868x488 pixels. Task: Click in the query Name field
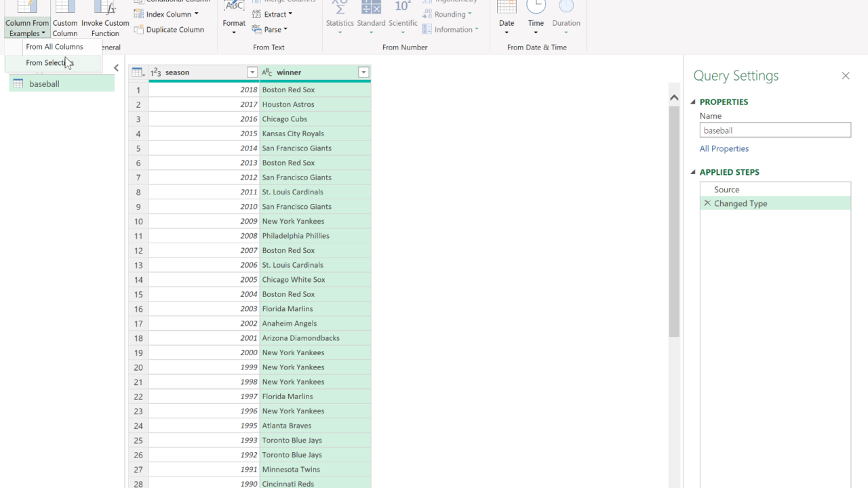coord(775,130)
